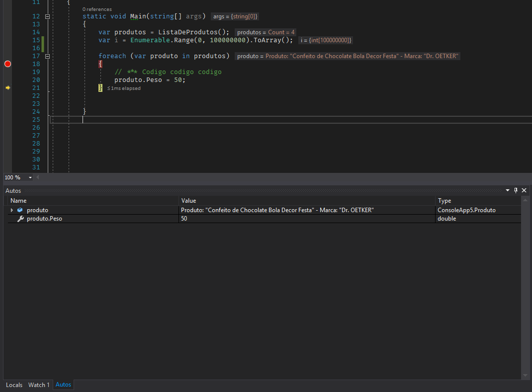Click the Main method name

pos(138,16)
